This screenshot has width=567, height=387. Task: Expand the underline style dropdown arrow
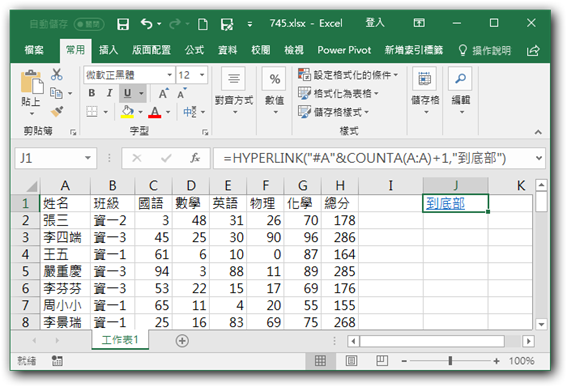(x=141, y=94)
